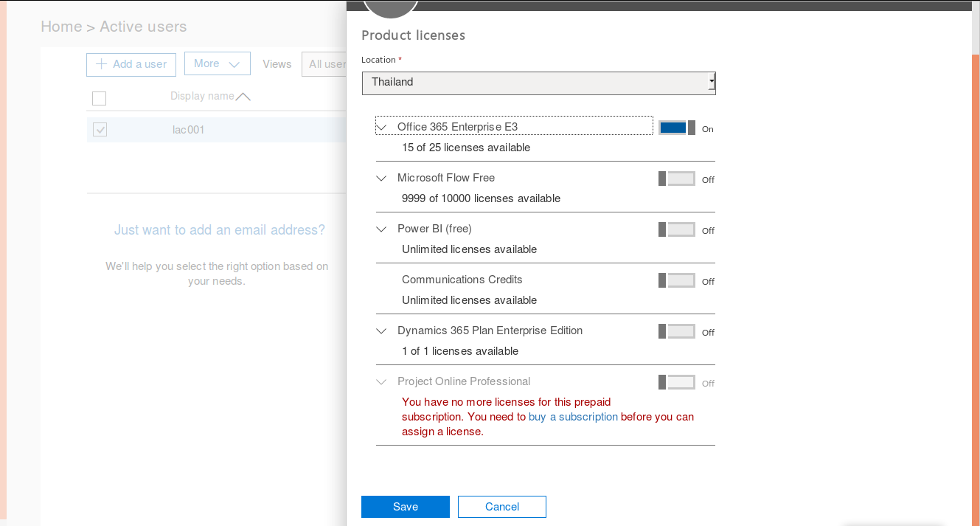980x526 pixels.
Task: Open the Location dropdown showing Thailand
Action: tap(538, 83)
